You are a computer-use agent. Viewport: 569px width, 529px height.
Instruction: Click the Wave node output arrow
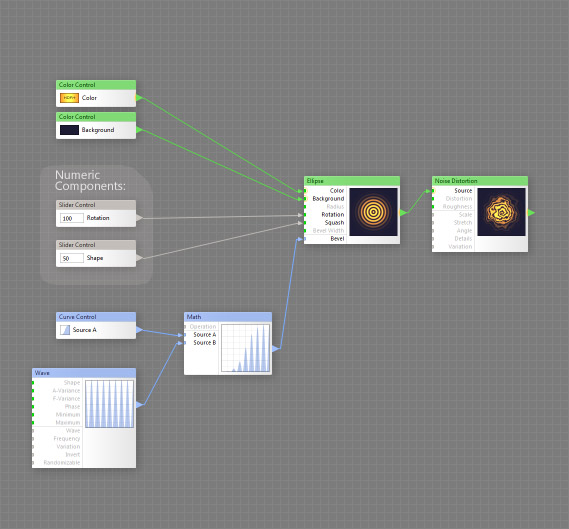[140, 405]
